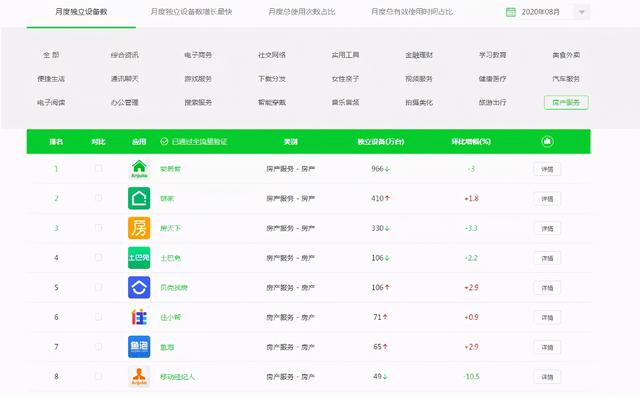Click the calendar icon beside the date
The image size is (640, 397).
(x=511, y=12)
